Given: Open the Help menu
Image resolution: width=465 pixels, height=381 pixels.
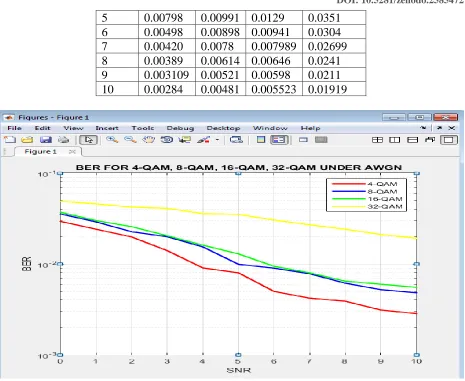Looking at the screenshot, I should point(310,128).
